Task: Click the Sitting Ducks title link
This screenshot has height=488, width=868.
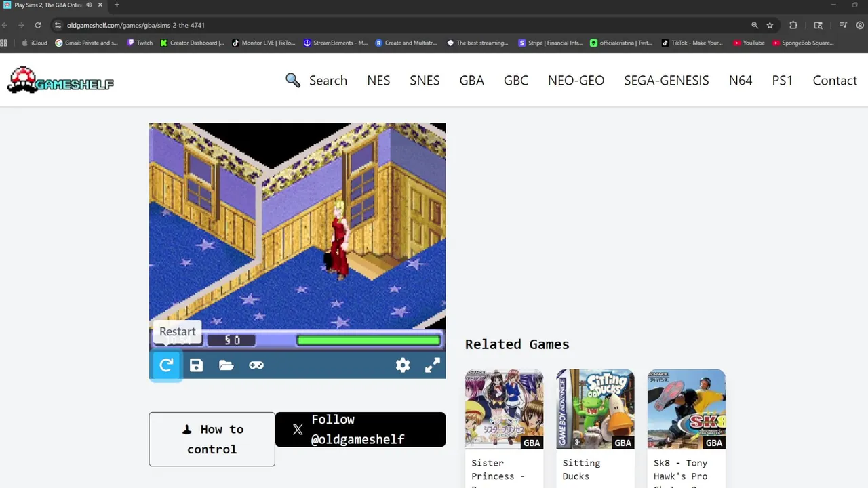Action: tap(581, 470)
